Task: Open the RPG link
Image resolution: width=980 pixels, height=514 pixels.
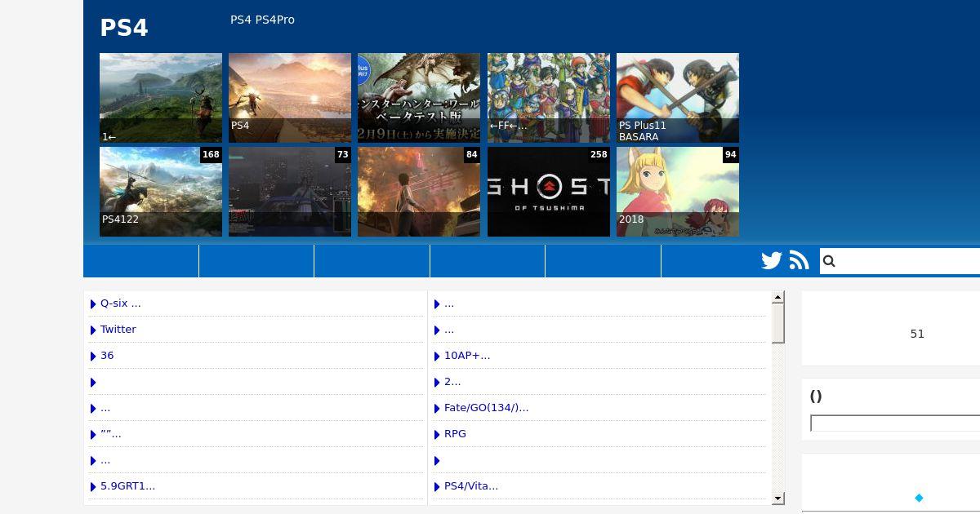Action: [x=455, y=434]
